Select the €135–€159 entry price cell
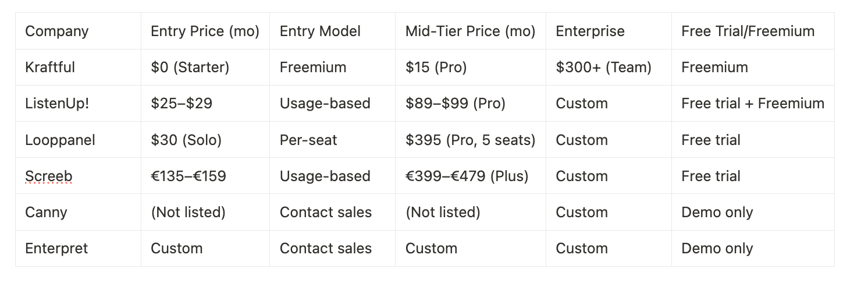The width and height of the screenshot is (868, 290). (x=188, y=176)
